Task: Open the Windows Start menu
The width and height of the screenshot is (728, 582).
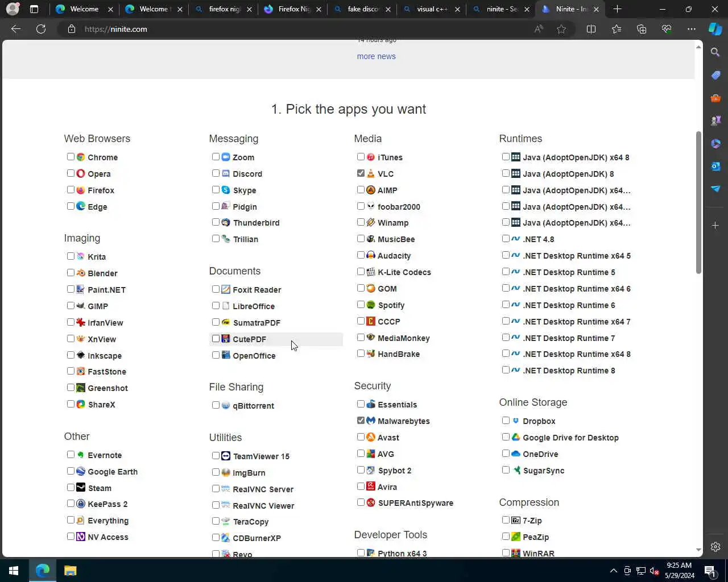Action: click(14, 571)
